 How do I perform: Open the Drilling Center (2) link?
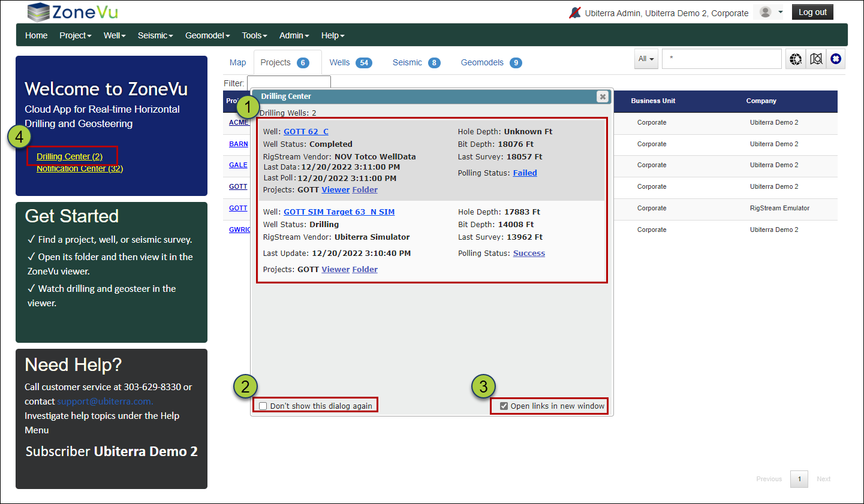(70, 156)
